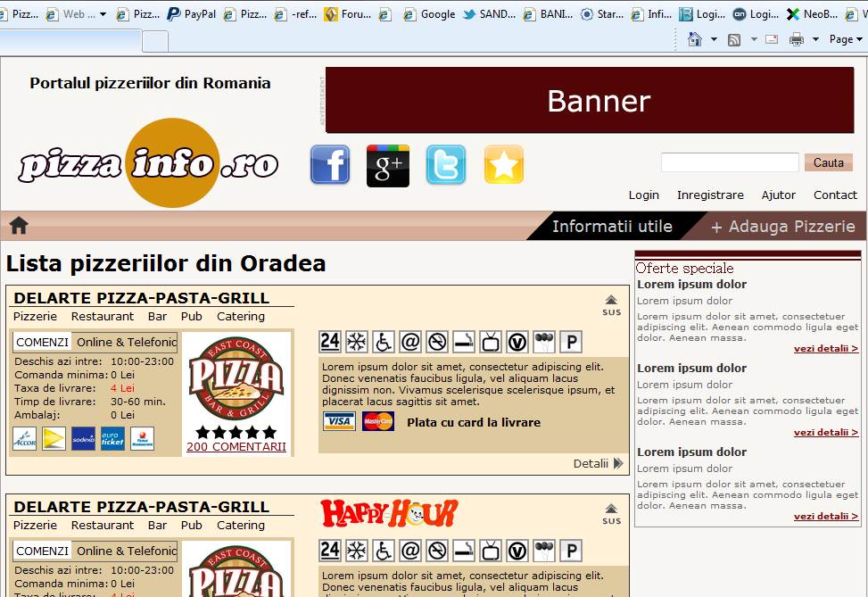Viewport: 868px width, 597px height.
Task: Open vezi detalii of the third special offer
Action: (826, 516)
